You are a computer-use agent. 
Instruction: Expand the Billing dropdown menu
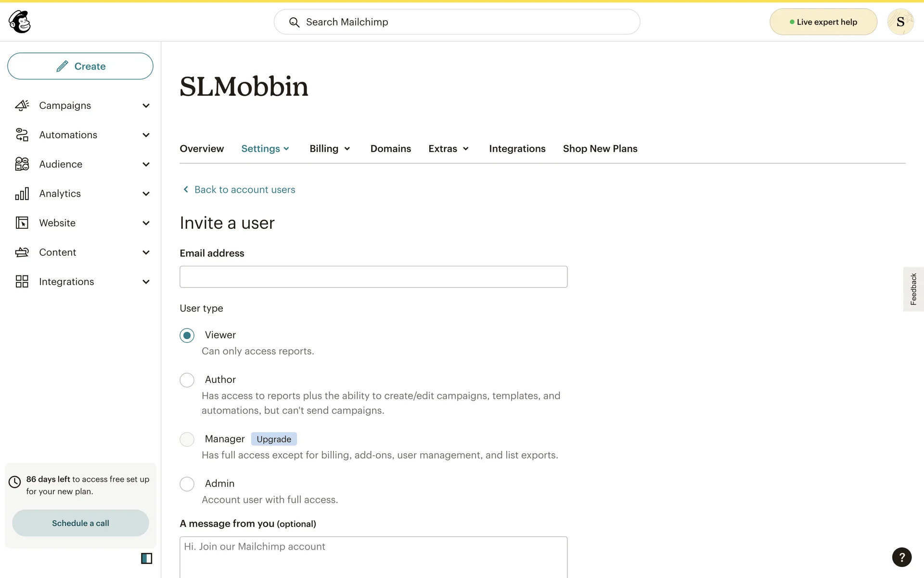330,149
